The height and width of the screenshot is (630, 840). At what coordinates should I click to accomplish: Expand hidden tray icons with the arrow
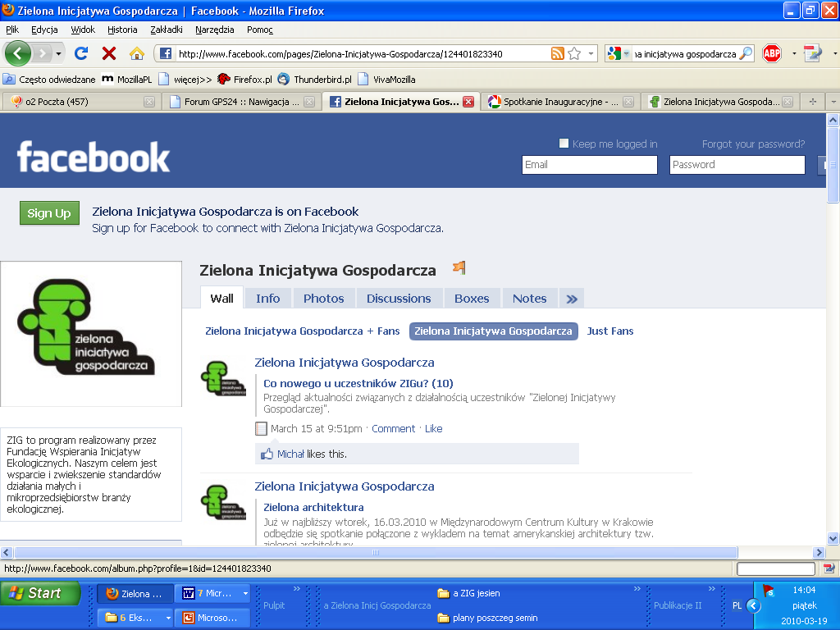click(754, 606)
